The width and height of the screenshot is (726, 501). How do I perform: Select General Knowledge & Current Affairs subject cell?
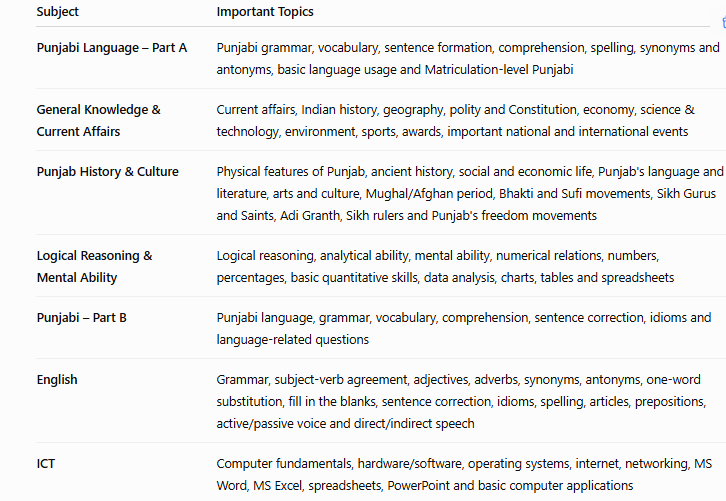point(99,120)
